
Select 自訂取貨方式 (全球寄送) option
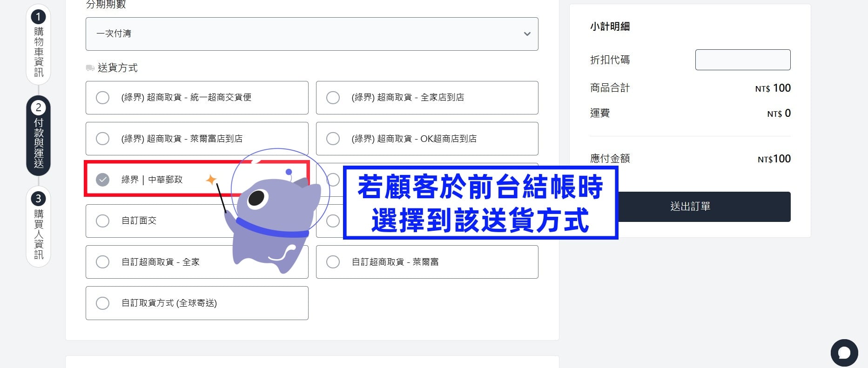[197, 303]
